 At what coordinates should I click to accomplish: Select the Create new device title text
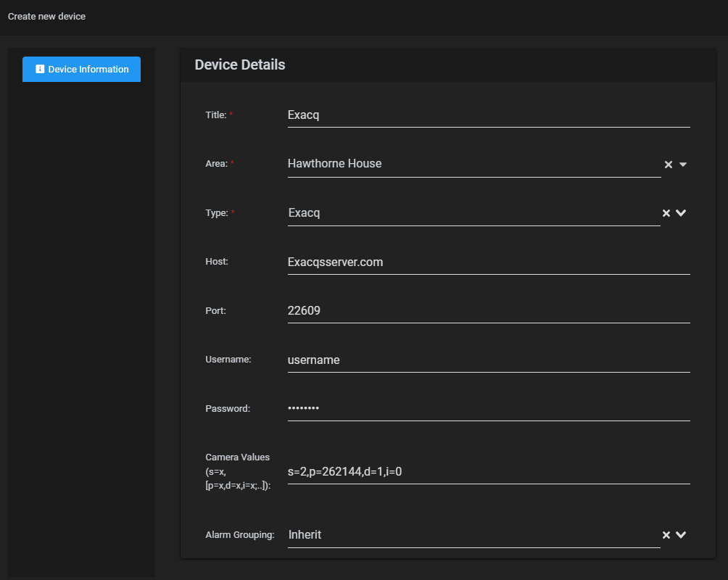pos(46,16)
